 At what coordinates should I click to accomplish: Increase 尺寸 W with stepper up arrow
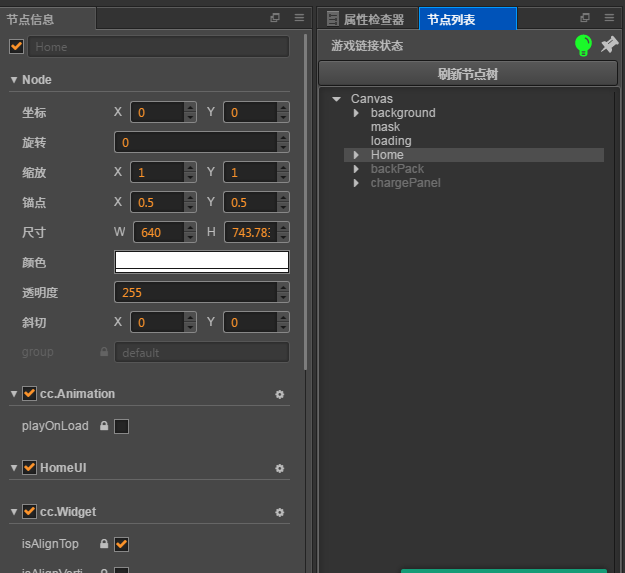coord(190,228)
